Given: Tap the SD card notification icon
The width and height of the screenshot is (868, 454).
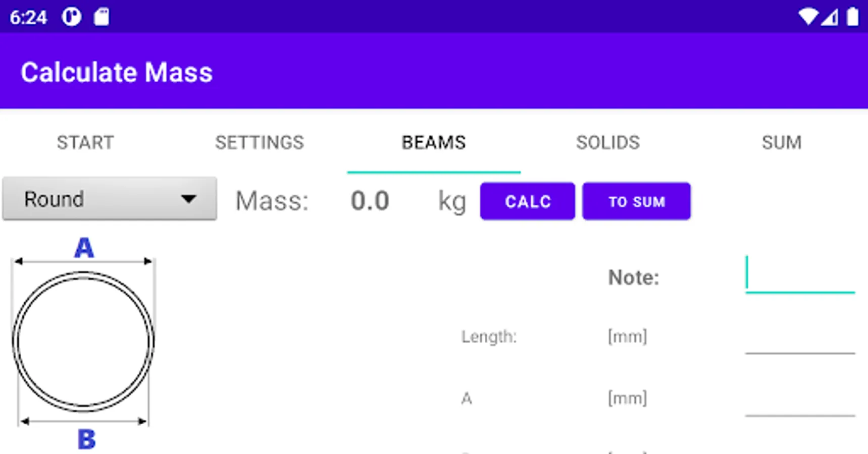Looking at the screenshot, I should tap(101, 17).
